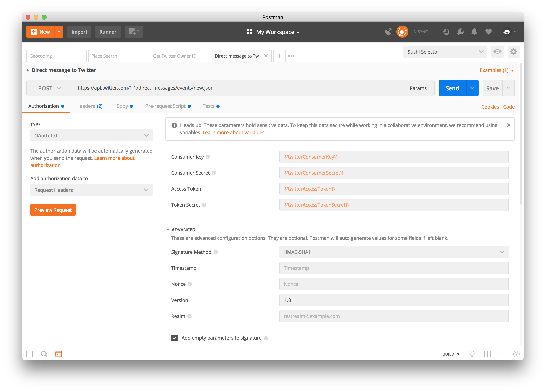Collapse the ADVANCED section
546x392 pixels.
coord(168,230)
